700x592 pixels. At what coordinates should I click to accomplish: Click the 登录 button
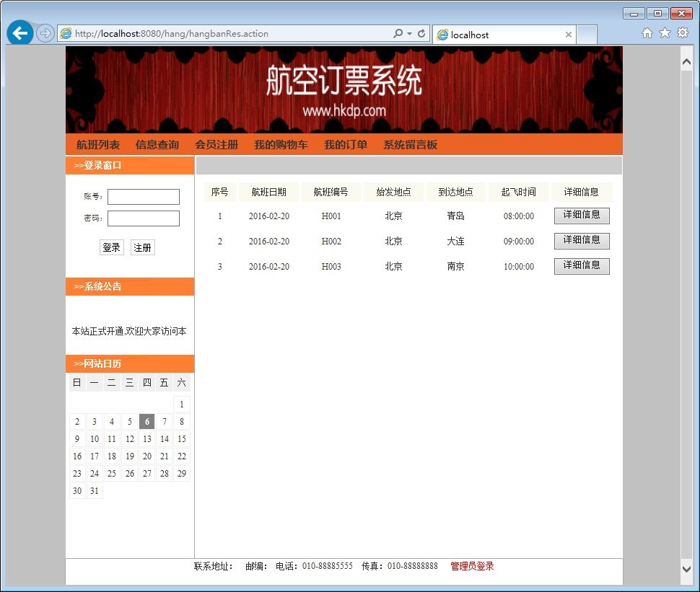pos(112,247)
